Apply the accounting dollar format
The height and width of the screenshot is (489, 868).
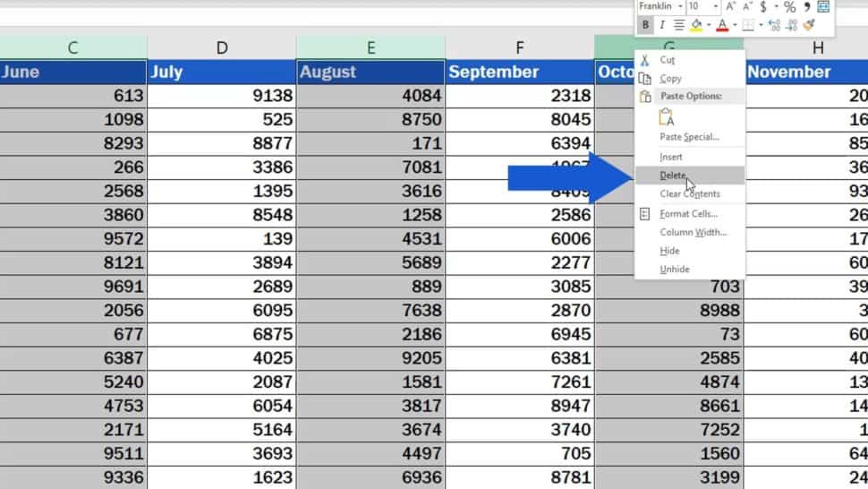tap(763, 6)
